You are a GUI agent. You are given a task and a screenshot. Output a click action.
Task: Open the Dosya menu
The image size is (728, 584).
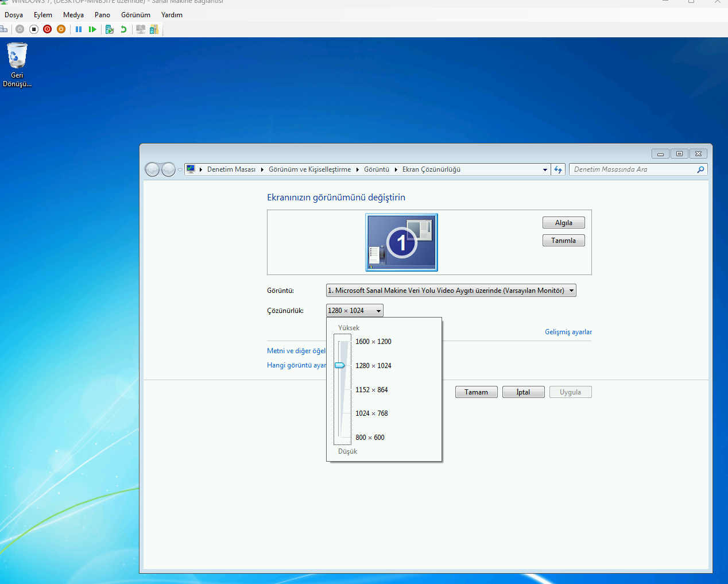[14, 15]
